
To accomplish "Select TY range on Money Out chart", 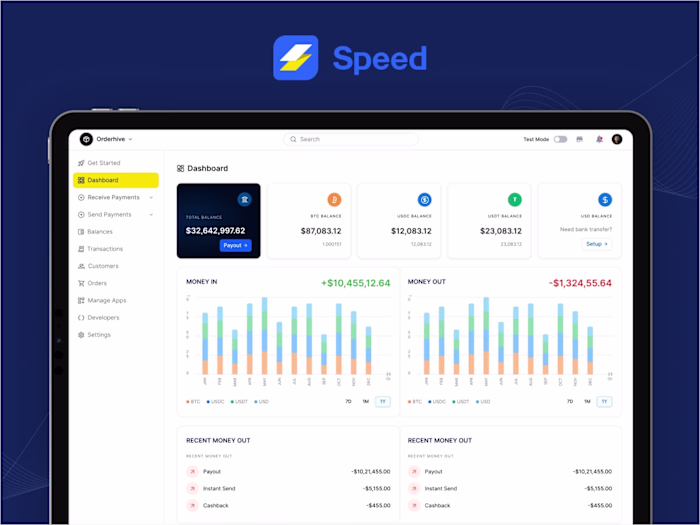I will 604,401.
